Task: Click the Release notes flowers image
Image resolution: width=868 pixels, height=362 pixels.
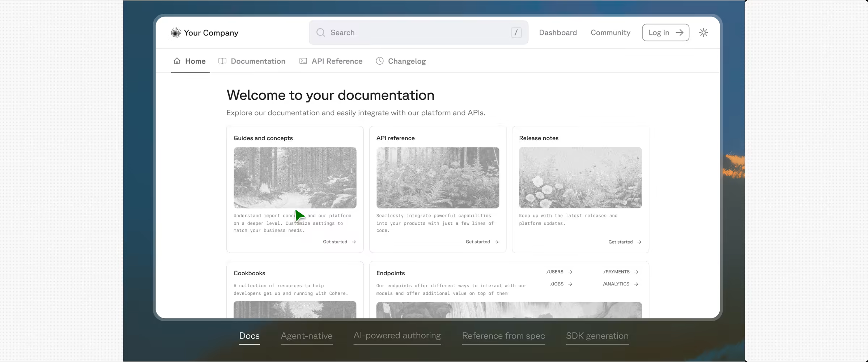Action: 580,177
